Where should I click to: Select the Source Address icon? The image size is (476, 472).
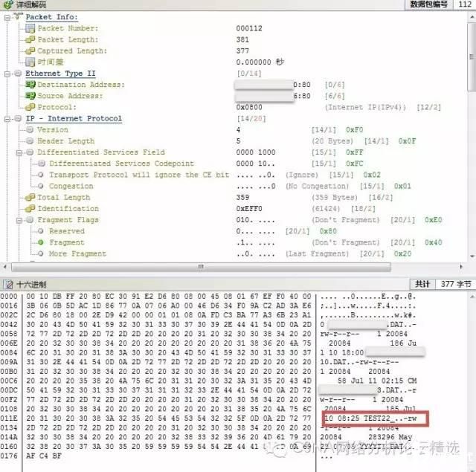tap(30, 96)
